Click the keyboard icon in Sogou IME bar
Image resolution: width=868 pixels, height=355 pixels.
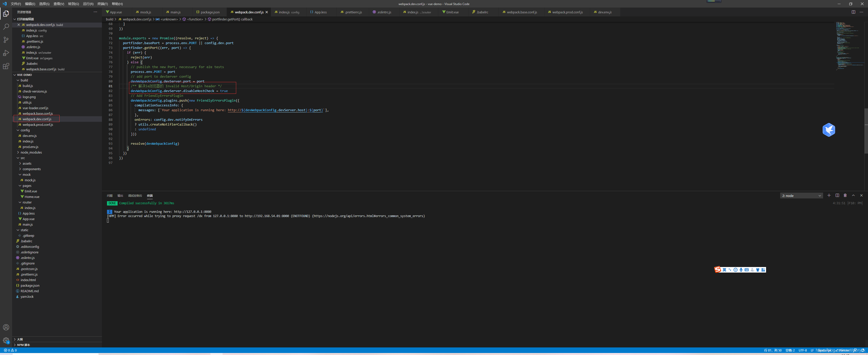click(747, 270)
